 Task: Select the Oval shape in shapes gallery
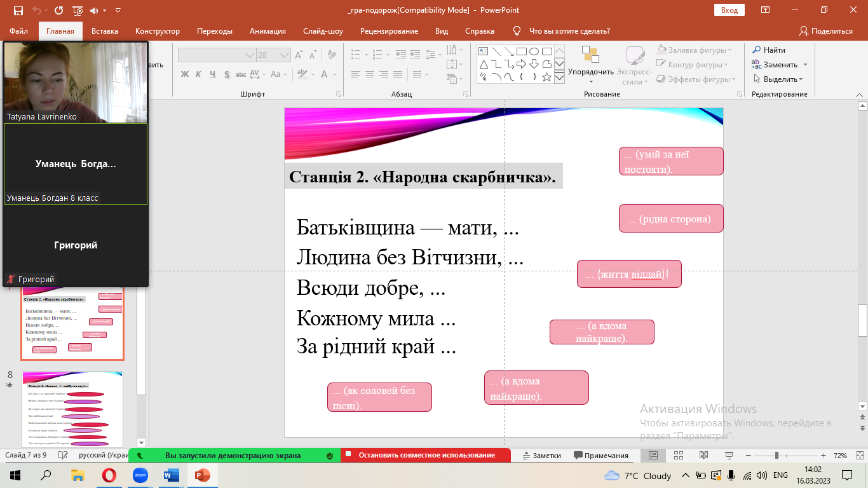click(x=534, y=51)
